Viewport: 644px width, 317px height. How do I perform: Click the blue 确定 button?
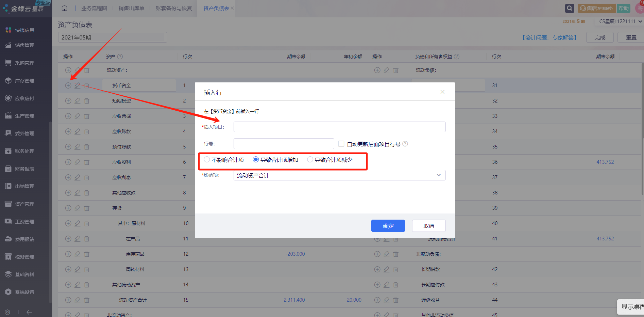[x=388, y=226]
